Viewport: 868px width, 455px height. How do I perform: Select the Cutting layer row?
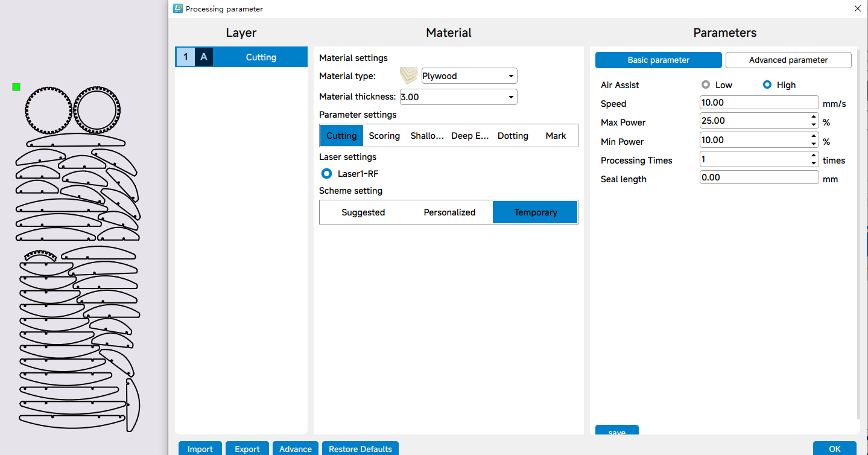pos(261,57)
